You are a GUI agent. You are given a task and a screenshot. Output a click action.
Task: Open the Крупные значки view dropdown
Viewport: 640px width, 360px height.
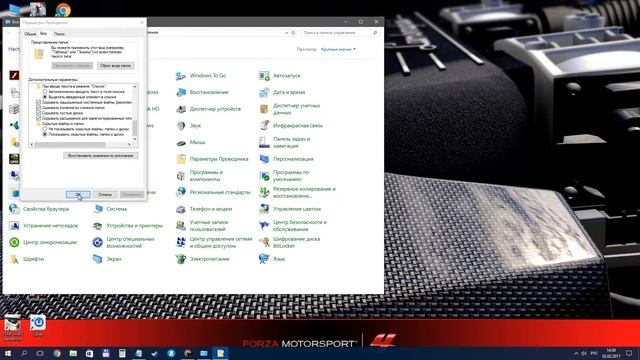coord(338,49)
